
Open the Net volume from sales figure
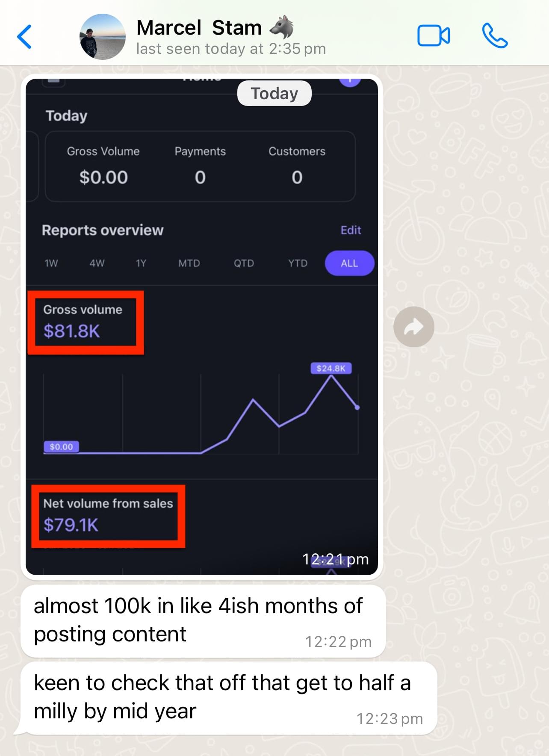click(x=108, y=516)
